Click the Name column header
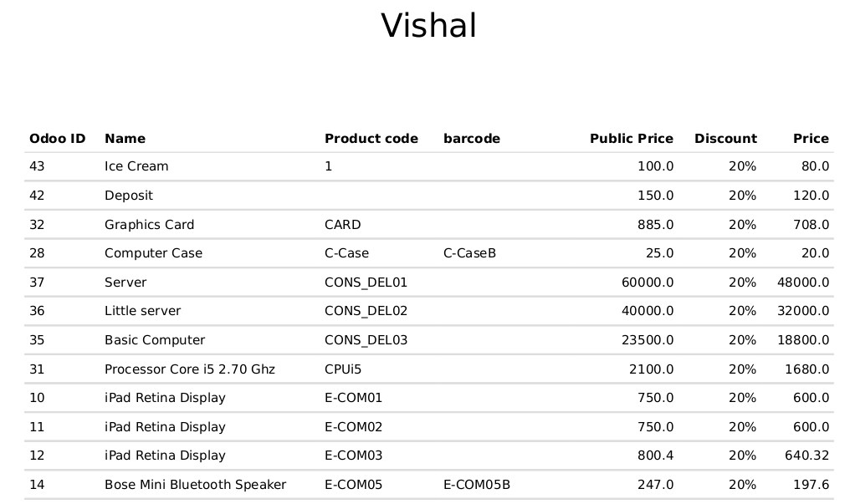This screenshot has height=504, width=855. pyautogui.click(x=125, y=139)
